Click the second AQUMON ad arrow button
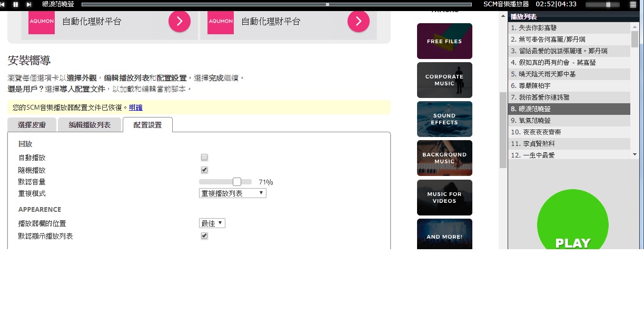The width and height of the screenshot is (644, 324). point(359,21)
